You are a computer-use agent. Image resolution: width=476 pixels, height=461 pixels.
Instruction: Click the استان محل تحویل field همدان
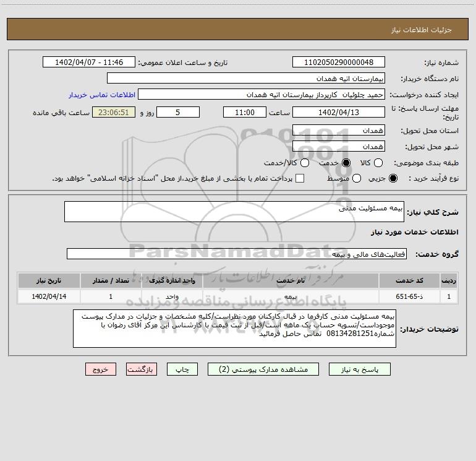tap(339, 131)
